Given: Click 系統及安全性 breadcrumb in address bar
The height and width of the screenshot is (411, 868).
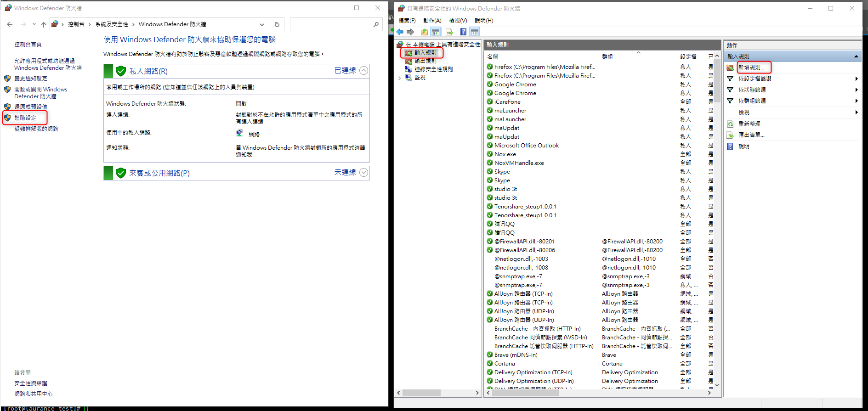Looking at the screenshot, I should pyautogui.click(x=112, y=24).
